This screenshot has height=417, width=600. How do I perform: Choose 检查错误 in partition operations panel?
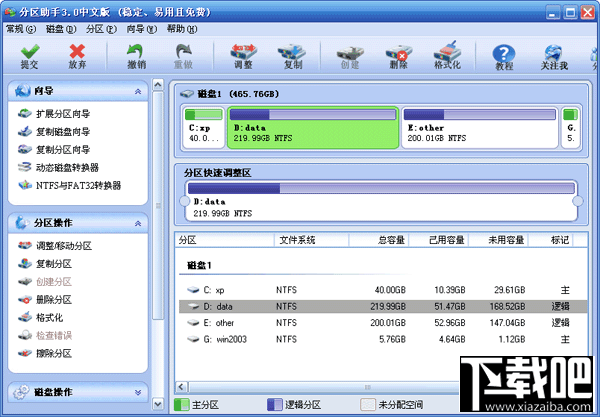point(45,336)
